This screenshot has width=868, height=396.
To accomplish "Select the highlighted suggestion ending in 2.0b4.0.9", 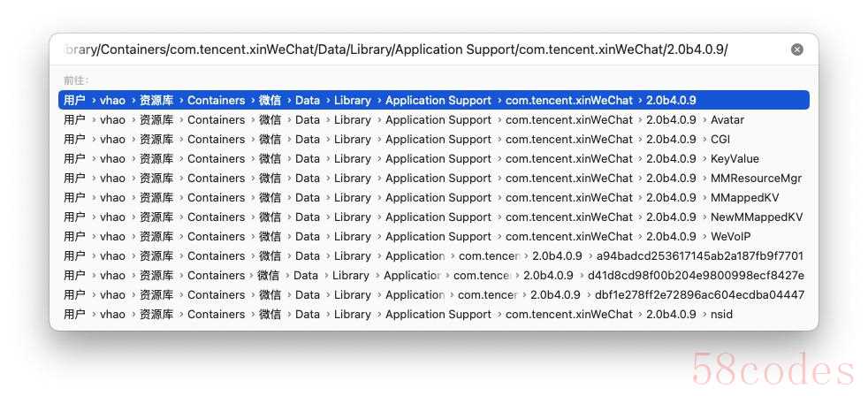I will point(434,100).
